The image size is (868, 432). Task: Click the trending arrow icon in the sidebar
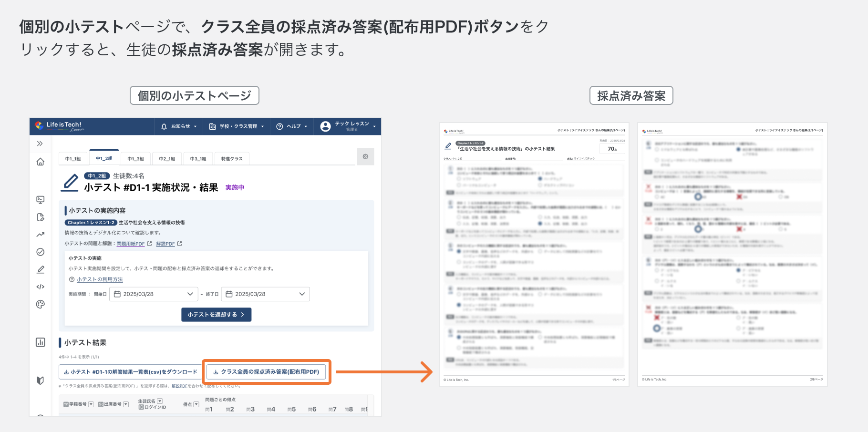click(40, 234)
